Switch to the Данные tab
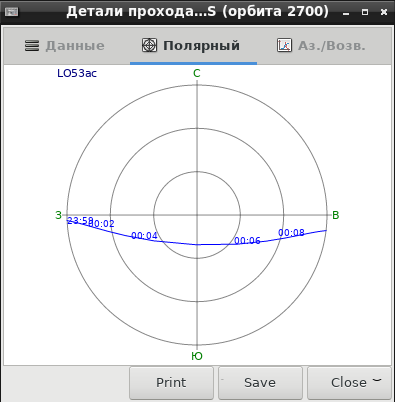395x402 pixels. pyautogui.click(x=65, y=46)
